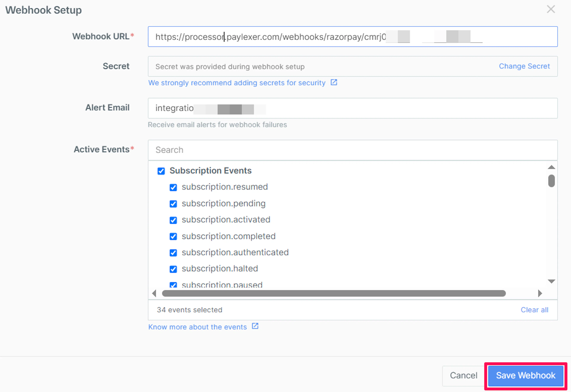Save the webhook configuration

(525, 376)
